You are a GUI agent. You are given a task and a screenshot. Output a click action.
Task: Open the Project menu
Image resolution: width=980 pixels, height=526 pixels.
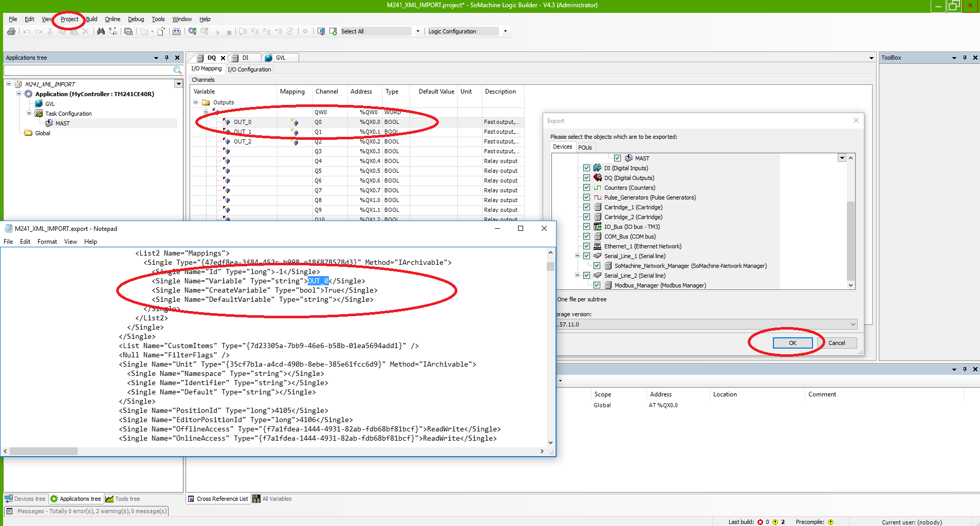[69, 19]
